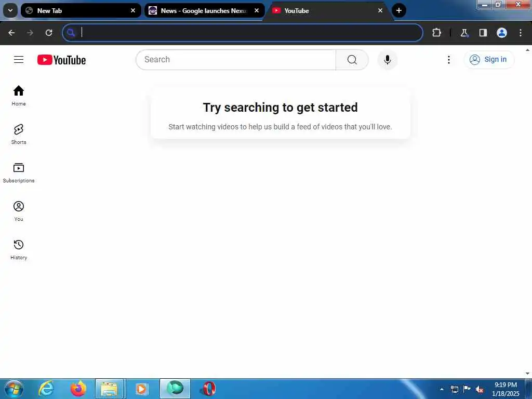Open the Windows Start menu
The width and height of the screenshot is (532, 399).
[14, 389]
